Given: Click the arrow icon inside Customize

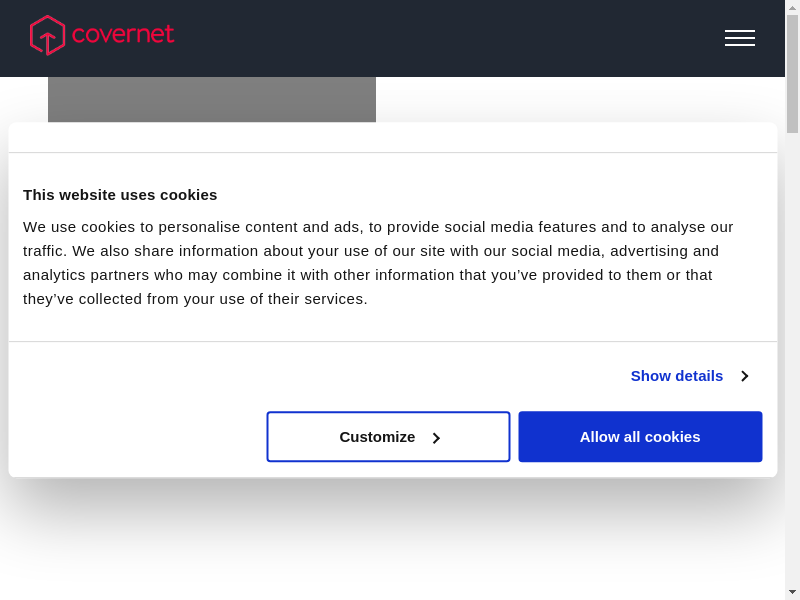Looking at the screenshot, I should click(x=436, y=438).
